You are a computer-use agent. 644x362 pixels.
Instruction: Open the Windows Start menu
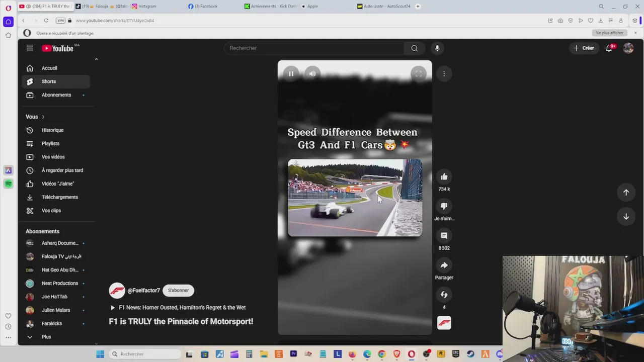(100, 354)
